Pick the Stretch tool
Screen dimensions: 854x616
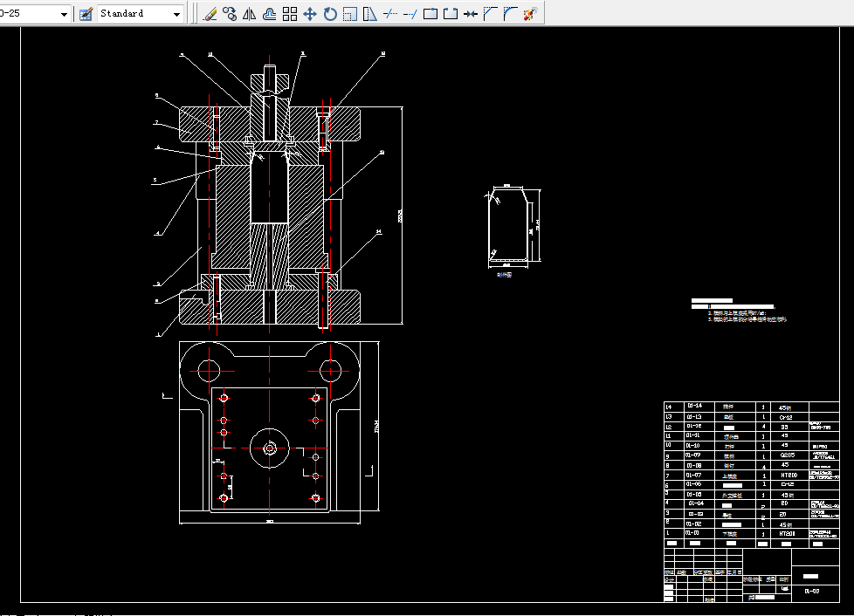pyautogui.click(x=370, y=14)
